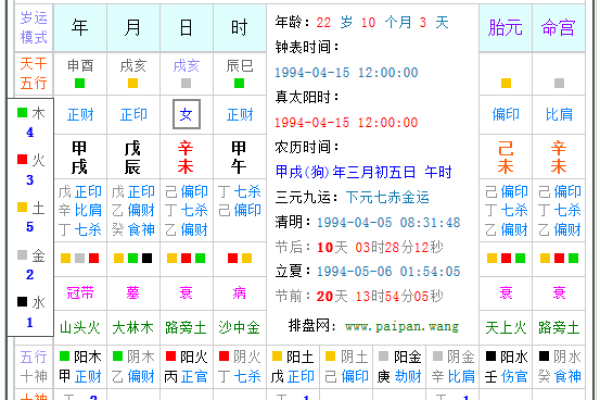Select the 月 pillar column header
This screenshot has width=600, height=400.
[x=133, y=28]
